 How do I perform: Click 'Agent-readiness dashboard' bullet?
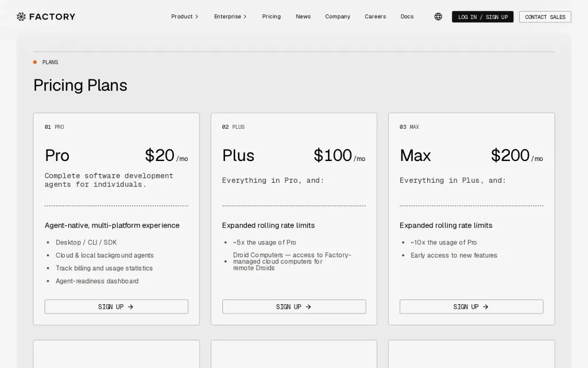pos(97,281)
